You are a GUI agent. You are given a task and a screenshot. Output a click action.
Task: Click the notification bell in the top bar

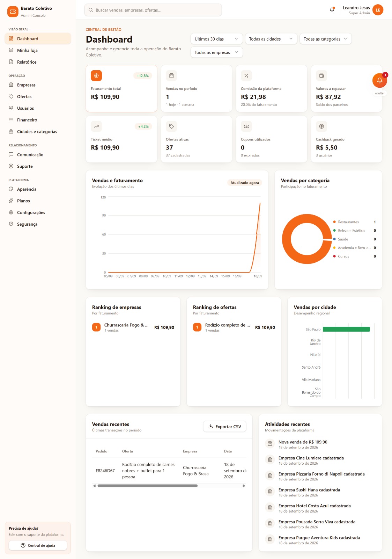coord(332,10)
